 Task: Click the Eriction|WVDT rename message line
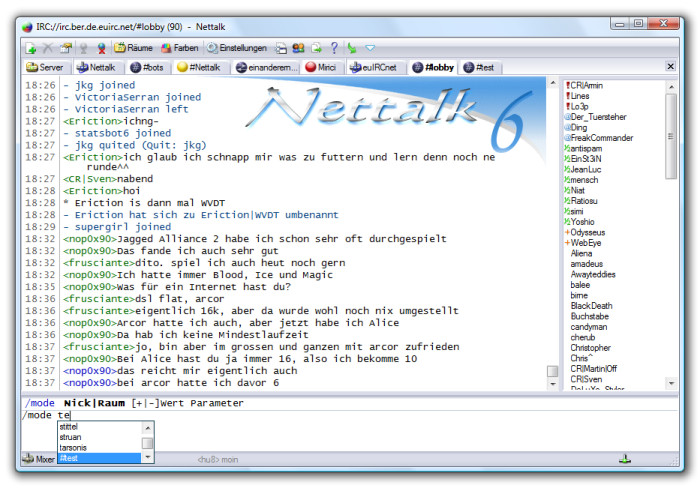click(200, 215)
